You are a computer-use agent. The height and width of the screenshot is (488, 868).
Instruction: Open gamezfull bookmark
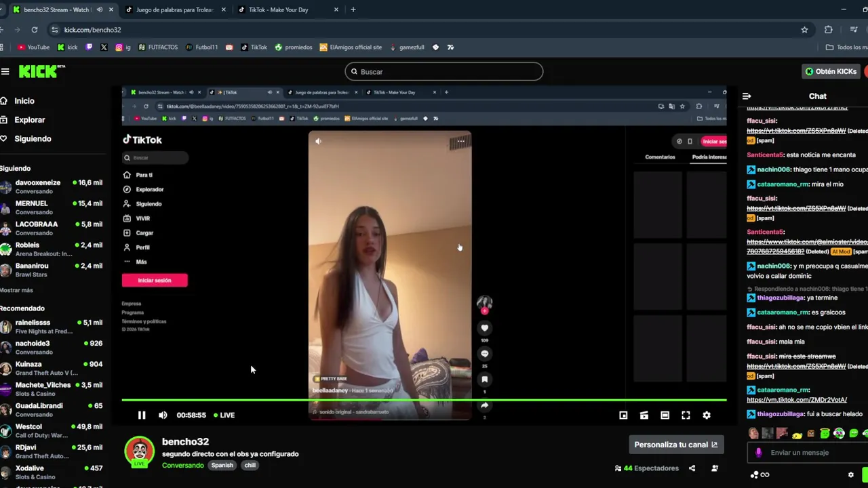tap(407, 47)
